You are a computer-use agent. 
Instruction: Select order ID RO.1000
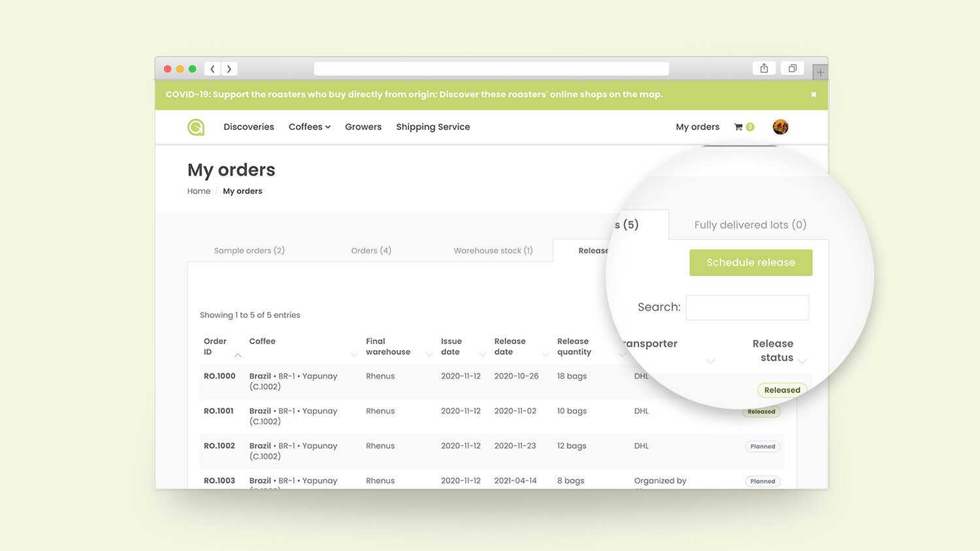coord(220,376)
